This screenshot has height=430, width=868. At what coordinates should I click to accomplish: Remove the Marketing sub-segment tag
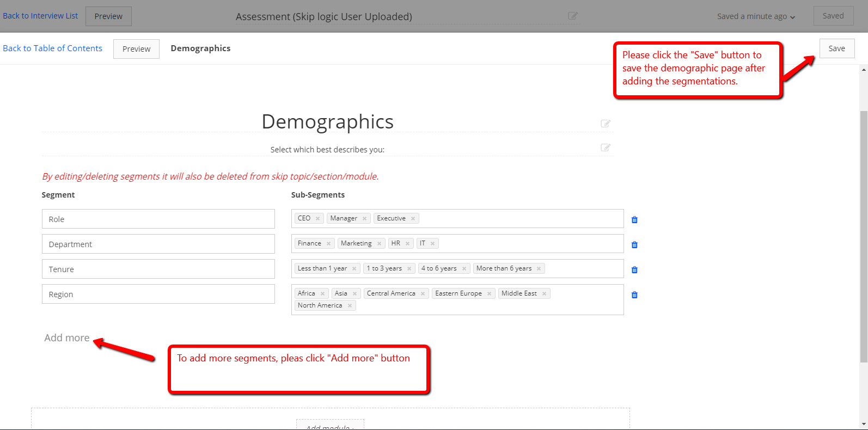pos(379,244)
